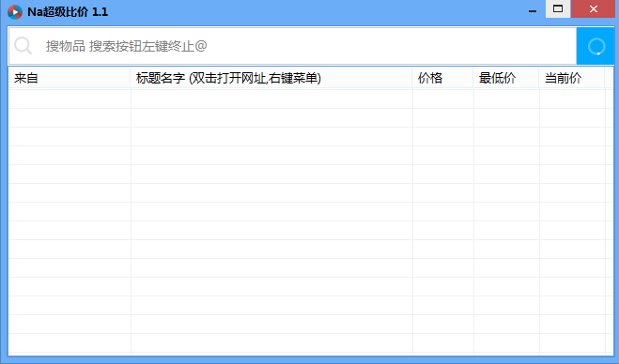
Task: Select the first empty cell under 标题名字
Action: pyautogui.click(x=271, y=99)
